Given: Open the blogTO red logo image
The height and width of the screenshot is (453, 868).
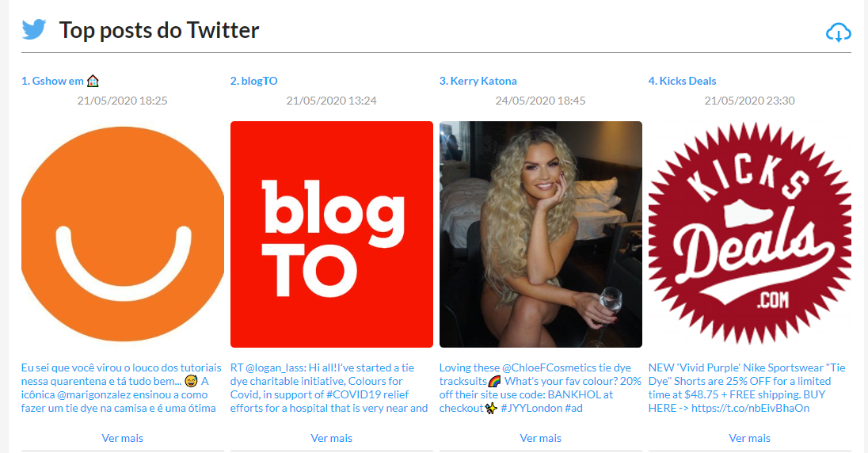Looking at the screenshot, I should point(332,234).
